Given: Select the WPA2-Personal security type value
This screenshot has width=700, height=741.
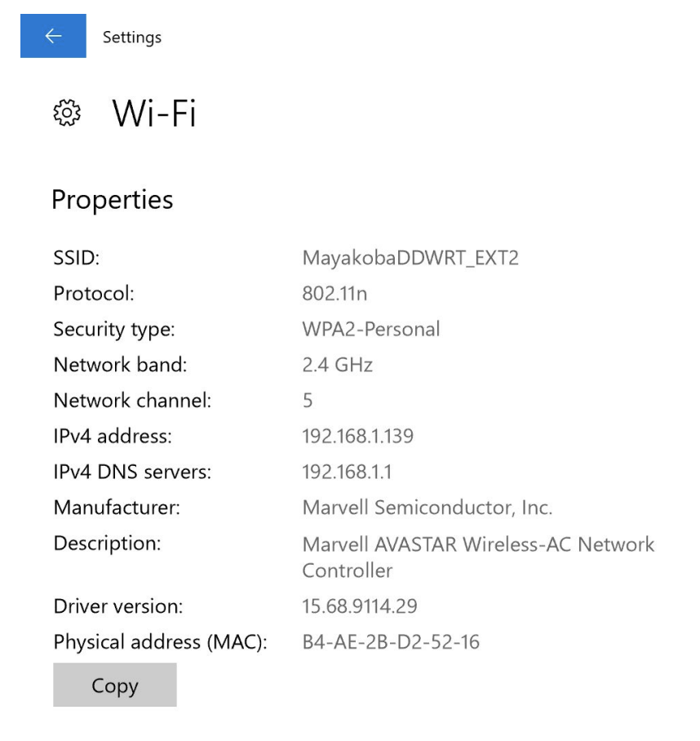Looking at the screenshot, I should (370, 329).
